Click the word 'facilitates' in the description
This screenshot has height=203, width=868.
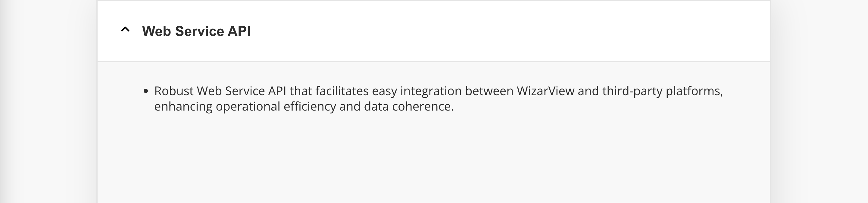(342, 91)
